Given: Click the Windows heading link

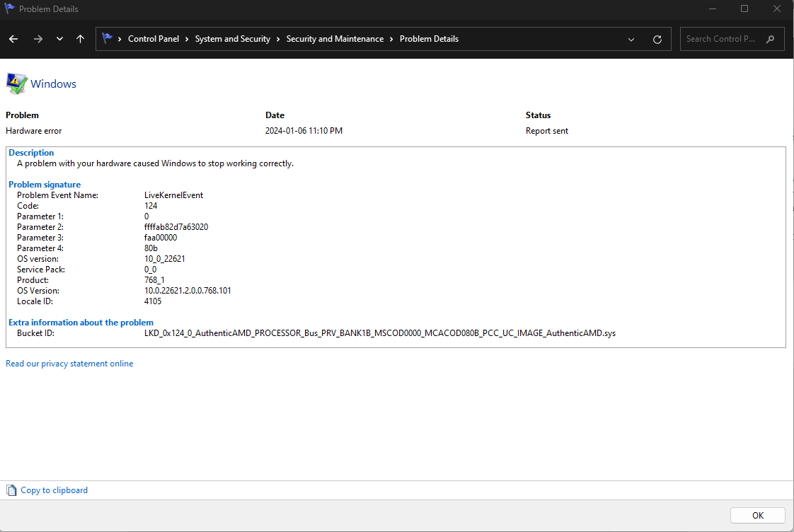Looking at the screenshot, I should pyautogui.click(x=53, y=84).
